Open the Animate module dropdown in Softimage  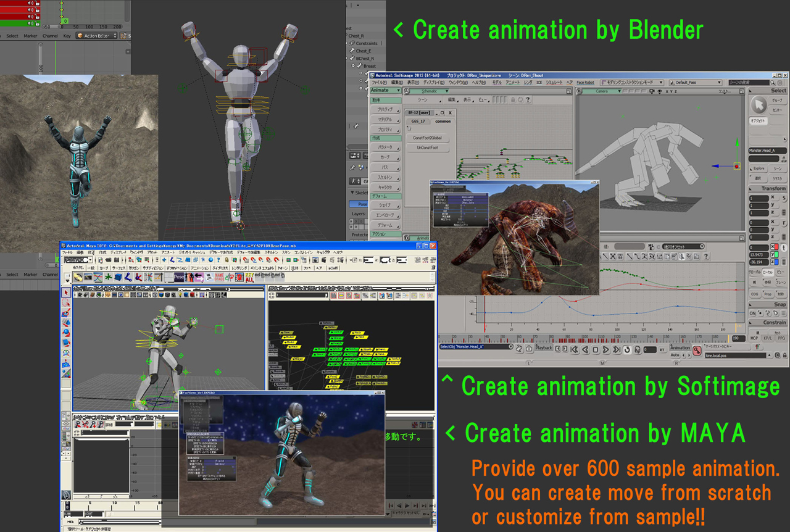tap(386, 91)
